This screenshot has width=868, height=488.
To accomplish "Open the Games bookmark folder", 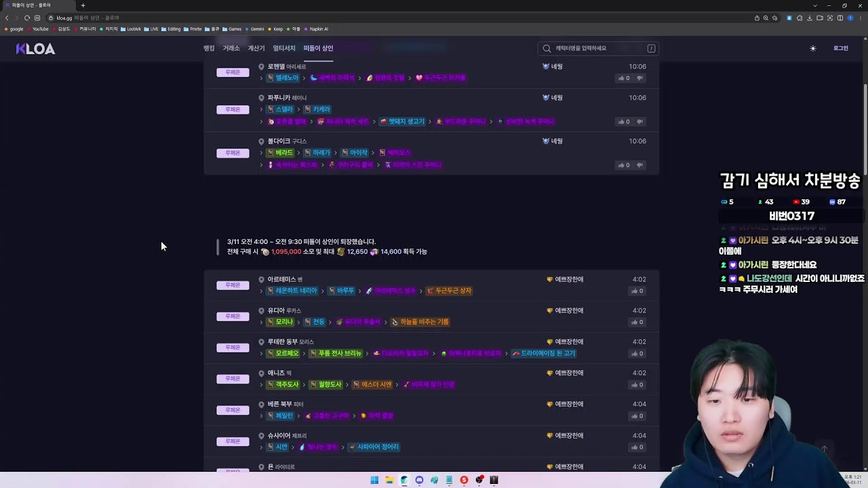I will [x=231, y=29].
